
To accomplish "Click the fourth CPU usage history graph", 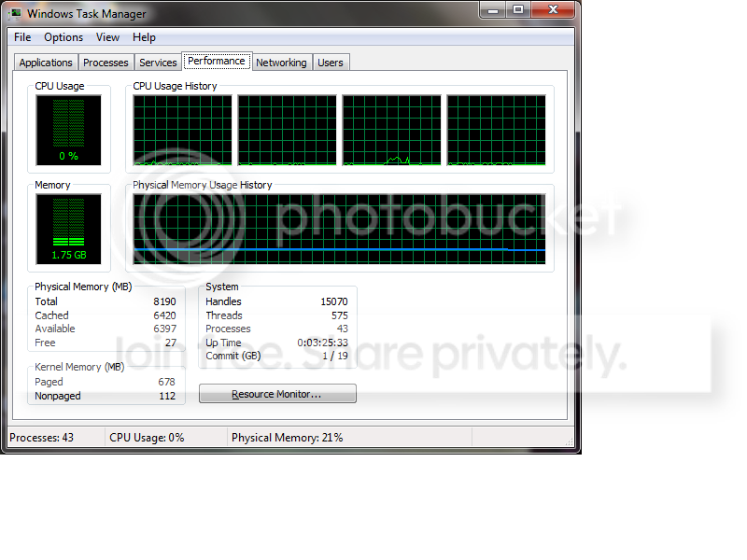I will click(496, 130).
